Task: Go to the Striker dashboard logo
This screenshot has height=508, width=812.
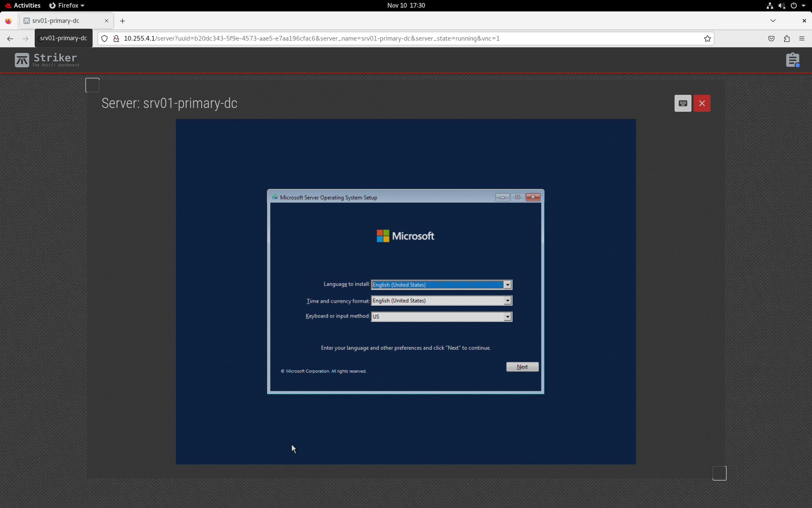Action: point(47,60)
